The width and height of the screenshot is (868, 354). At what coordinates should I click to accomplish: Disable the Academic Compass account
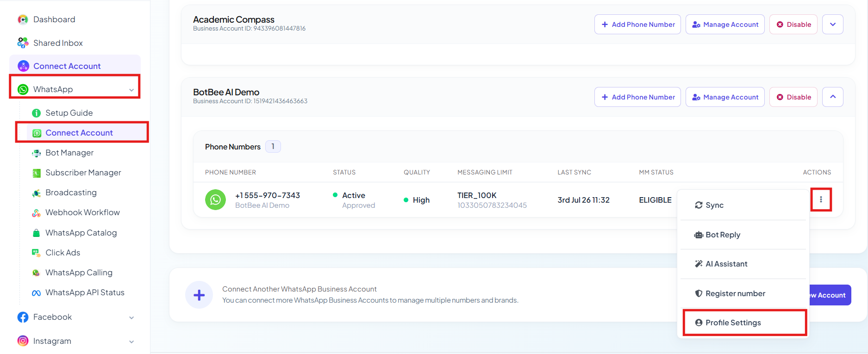tap(793, 25)
